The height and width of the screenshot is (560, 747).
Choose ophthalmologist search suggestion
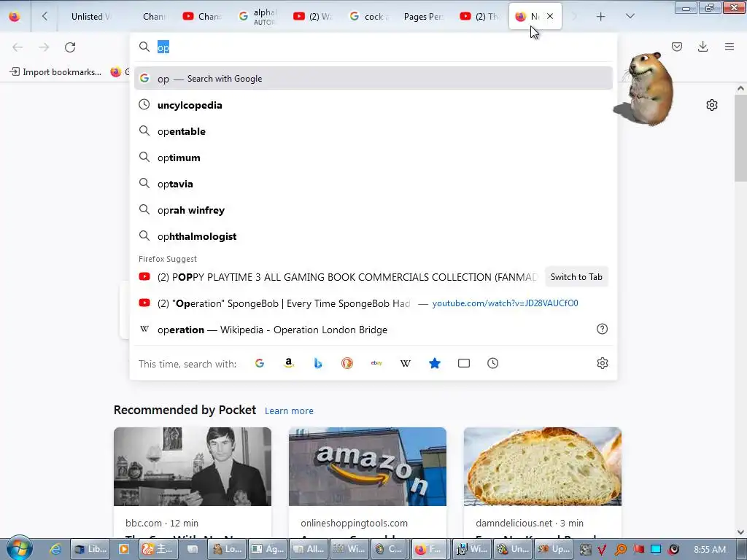[x=373, y=236]
